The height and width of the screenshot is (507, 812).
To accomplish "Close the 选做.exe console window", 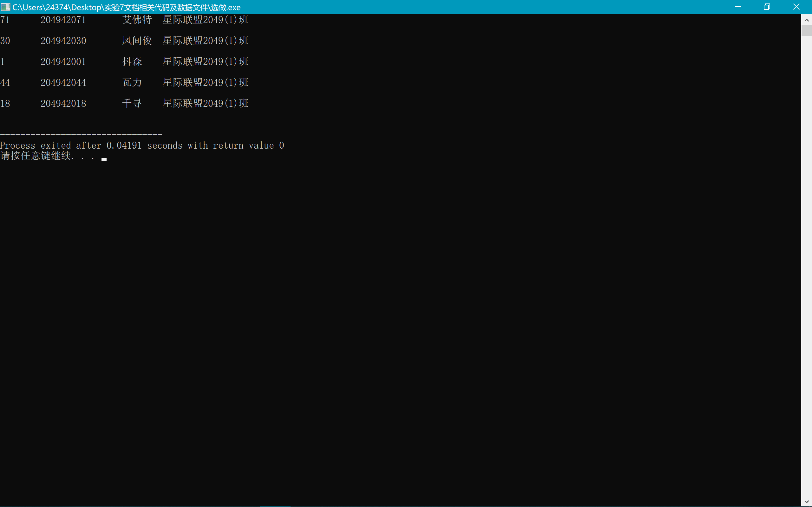I will point(796,7).
